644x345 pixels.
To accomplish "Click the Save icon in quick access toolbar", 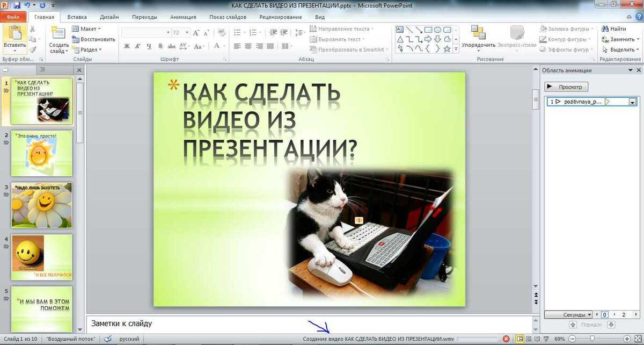I will [x=17, y=5].
